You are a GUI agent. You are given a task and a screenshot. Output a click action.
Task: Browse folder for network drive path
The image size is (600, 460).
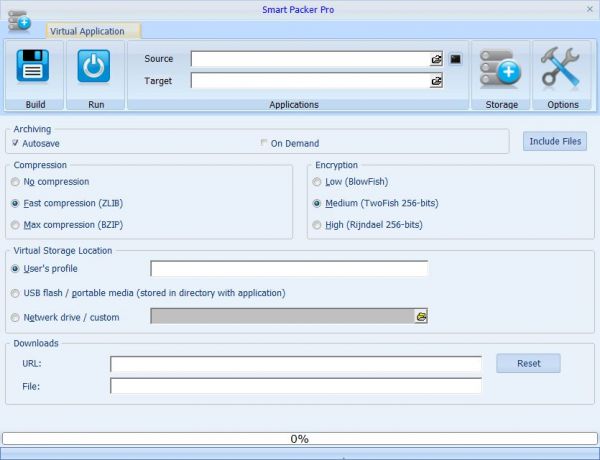[x=421, y=316]
